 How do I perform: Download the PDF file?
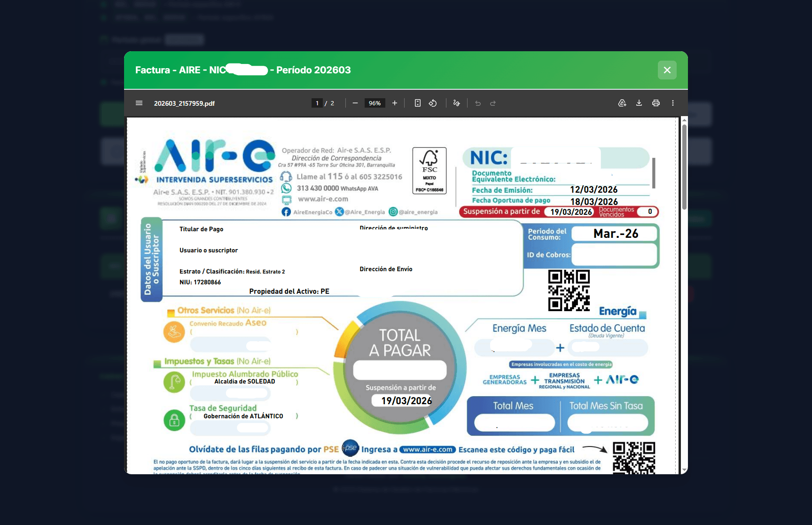(x=639, y=103)
